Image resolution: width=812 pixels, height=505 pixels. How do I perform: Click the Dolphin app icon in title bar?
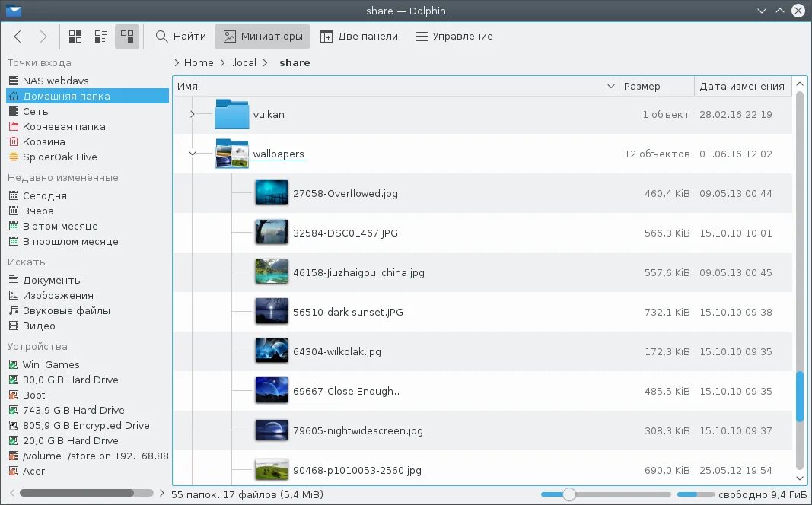pyautogui.click(x=14, y=11)
